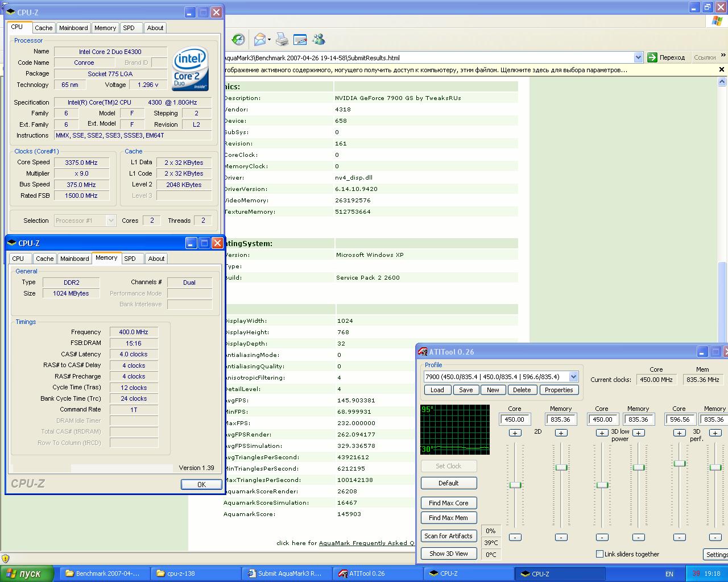The image size is (728, 582).
Task: Click the browser scrollbar up arrow
Action: [723, 82]
